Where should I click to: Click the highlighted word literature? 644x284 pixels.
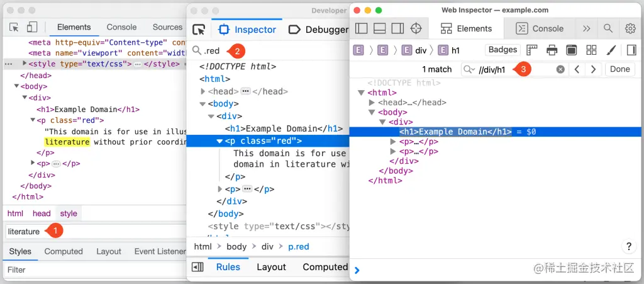[x=67, y=142]
